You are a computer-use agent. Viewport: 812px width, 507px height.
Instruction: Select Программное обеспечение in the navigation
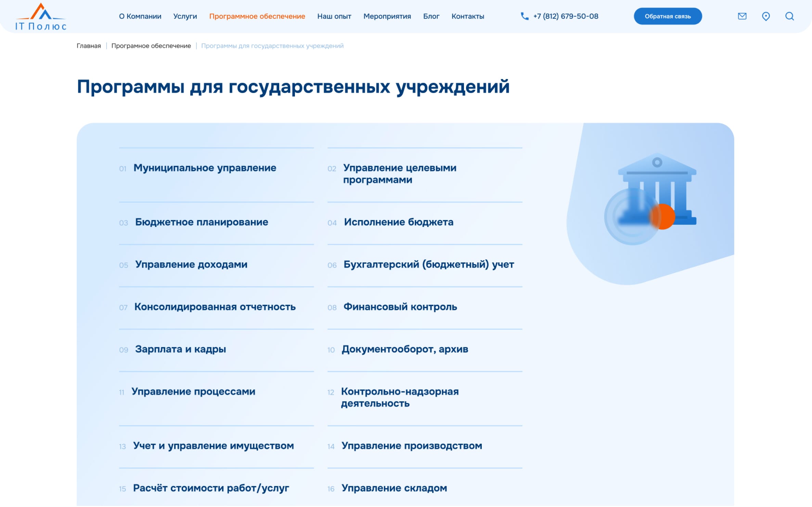click(257, 16)
